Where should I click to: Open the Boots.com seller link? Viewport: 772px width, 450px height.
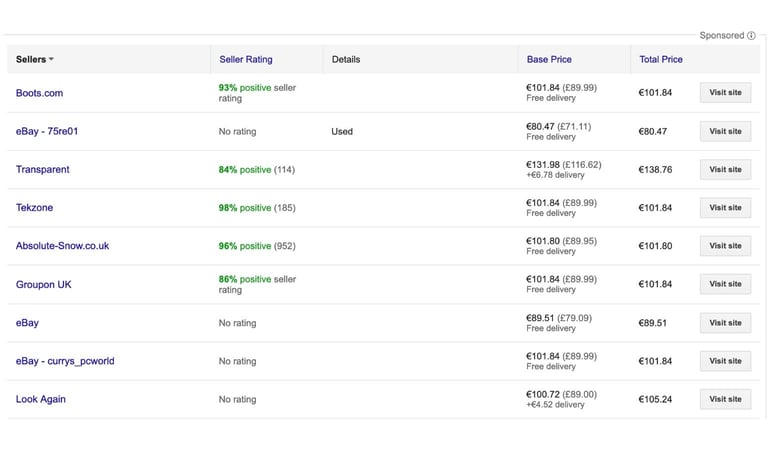pos(39,93)
